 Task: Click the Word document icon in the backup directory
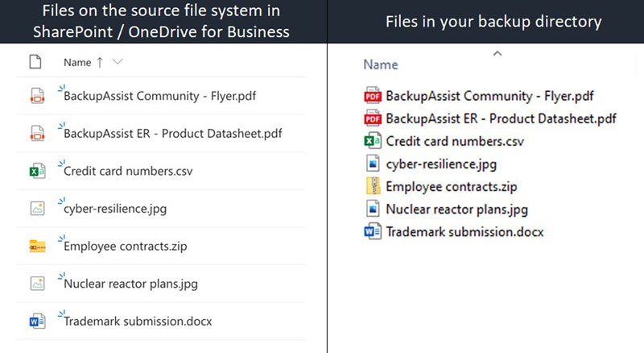click(x=373, y=231)
